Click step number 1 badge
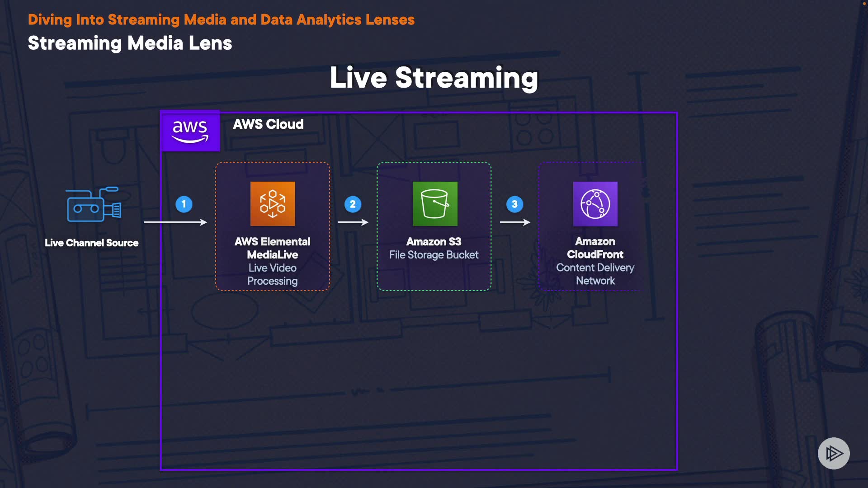 point(184,204)
